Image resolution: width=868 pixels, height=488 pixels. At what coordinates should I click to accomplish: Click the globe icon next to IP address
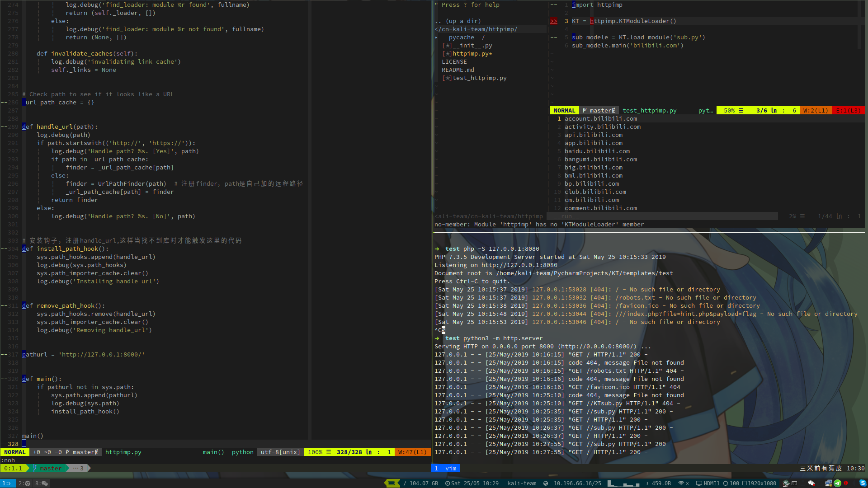tap(546, 483)
